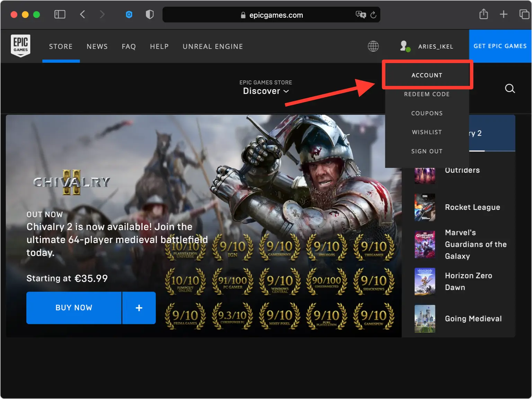Open the privacy shield report icon
Screen dimensions: 532x399
click(x=150, y=15)
